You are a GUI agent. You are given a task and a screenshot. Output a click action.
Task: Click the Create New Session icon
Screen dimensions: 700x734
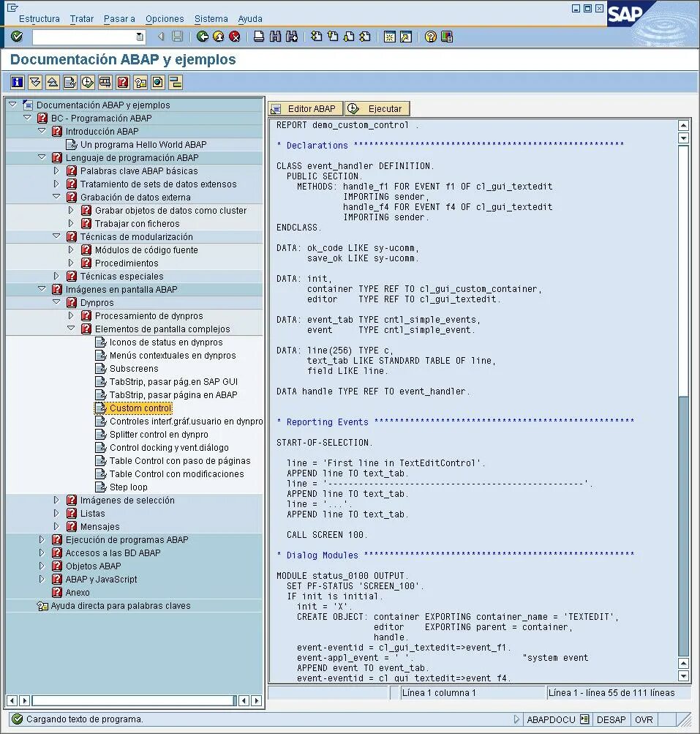389,37
